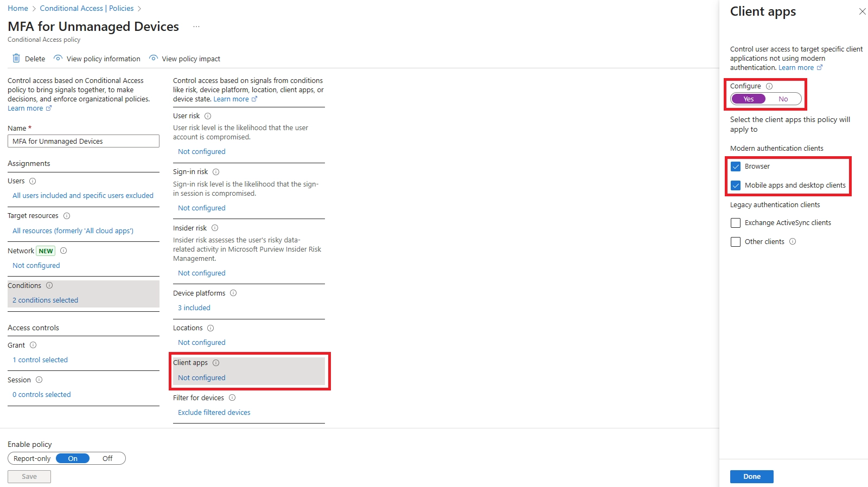Image resolution: width=868 pixels, height=487 pixels.
Task: Expand the Client apps condition
Action: (x=201, y=378)
